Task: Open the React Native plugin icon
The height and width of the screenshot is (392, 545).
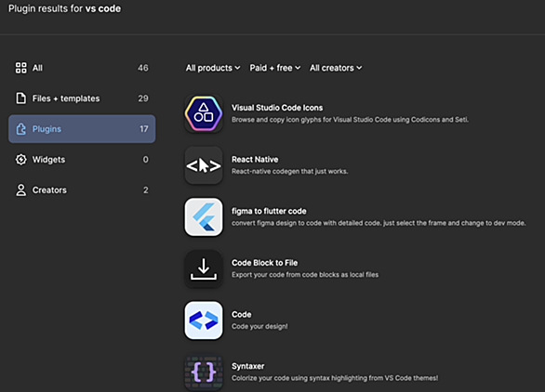Action: pos(204,165)
